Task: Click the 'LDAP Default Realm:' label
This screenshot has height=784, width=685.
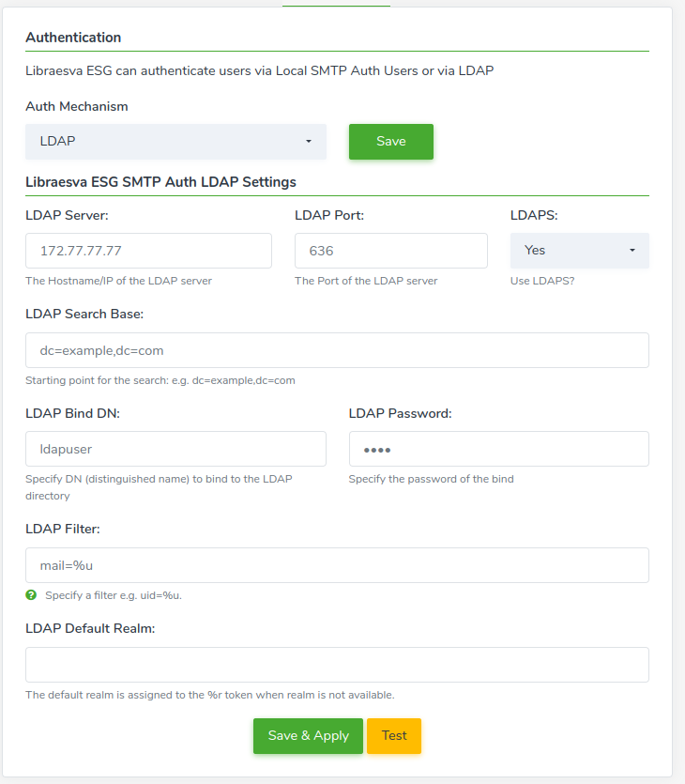Action: (x=90, y=628)
